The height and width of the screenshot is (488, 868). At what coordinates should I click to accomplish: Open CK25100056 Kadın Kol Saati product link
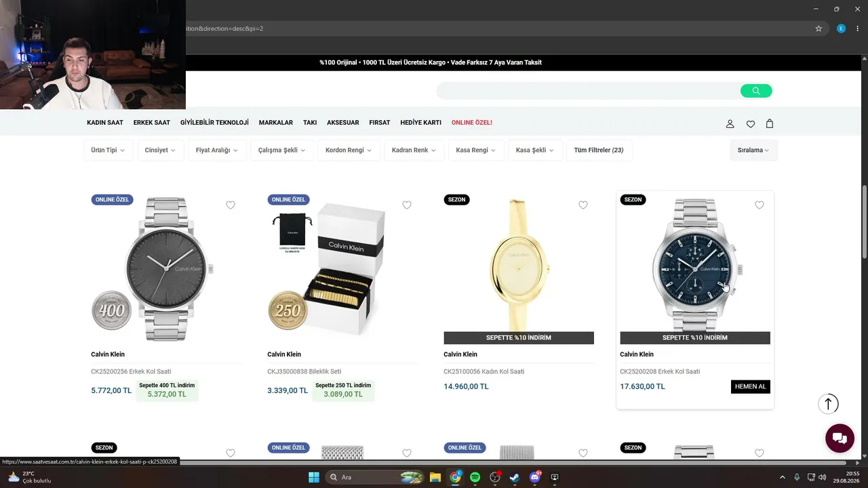(484, 371)
